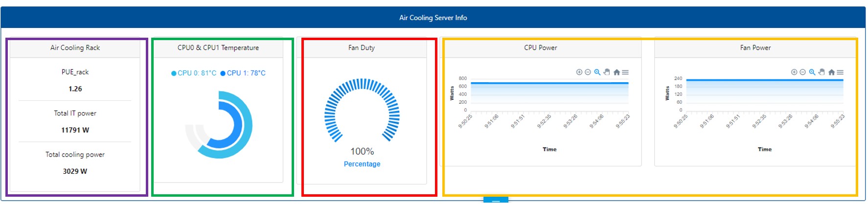The width and height of the screenshot is (868, 207).
Task: Select the PUE_rack value 1.26
Action: pyautogui.click(x=75, y=89)
